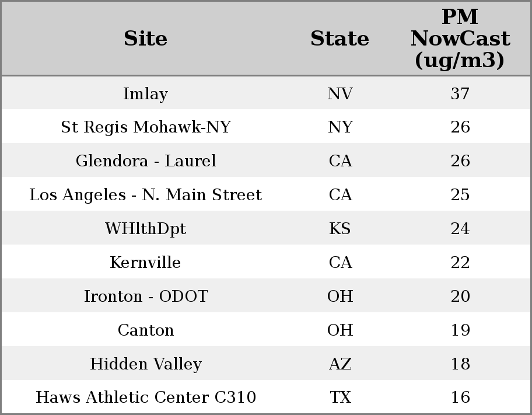Screen dimensions: 532x415
Task: Select the Hidden Valley site cell
Action: (x=145, y=364)
